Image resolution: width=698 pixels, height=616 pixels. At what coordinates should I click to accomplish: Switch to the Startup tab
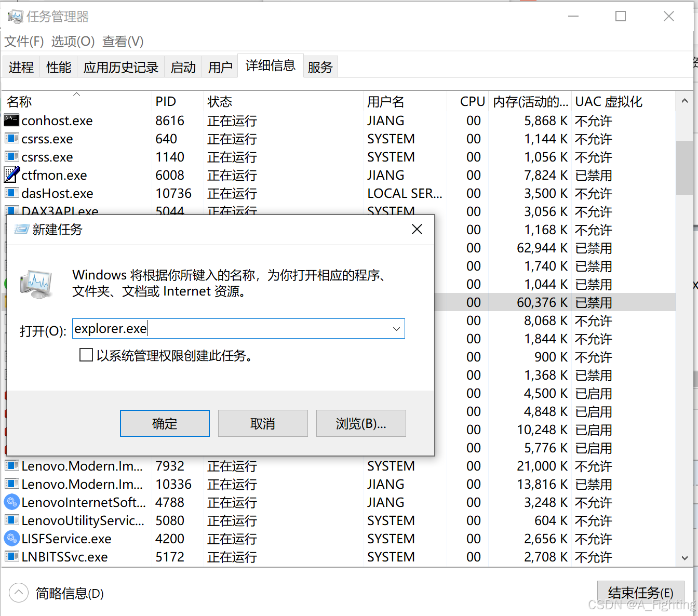tap(183, 67)
